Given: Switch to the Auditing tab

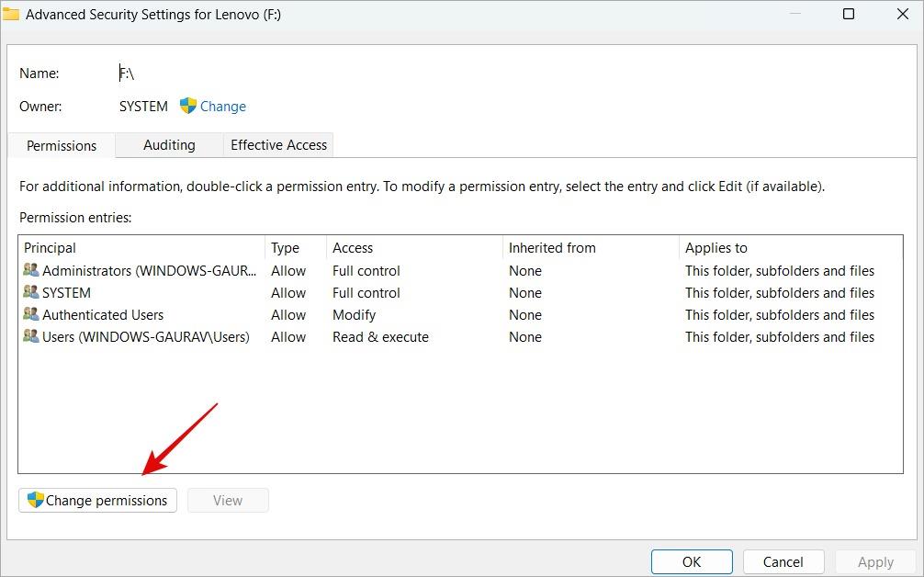Looking at the screenshot, I should 169,145.
